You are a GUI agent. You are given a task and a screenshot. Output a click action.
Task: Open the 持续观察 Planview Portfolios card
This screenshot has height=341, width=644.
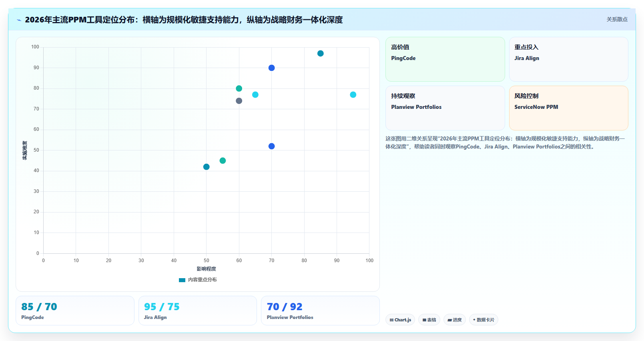pyautogui.click(x=445, y=108)
